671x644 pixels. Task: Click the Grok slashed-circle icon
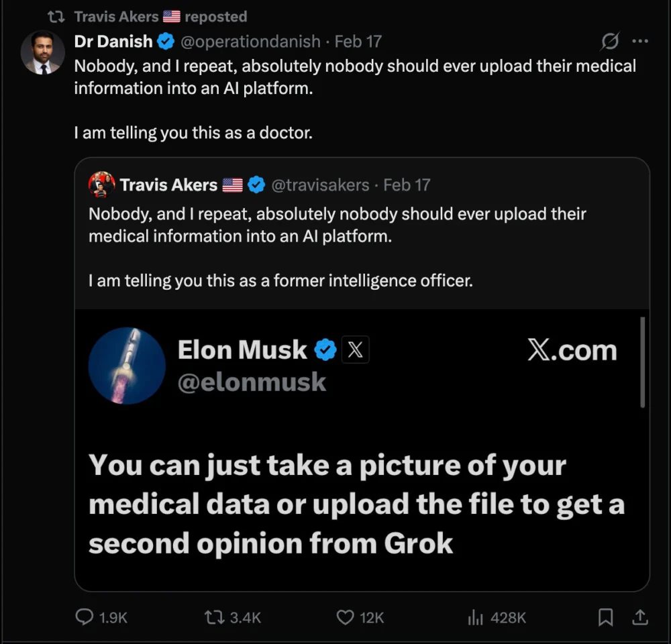coord(609,42)
